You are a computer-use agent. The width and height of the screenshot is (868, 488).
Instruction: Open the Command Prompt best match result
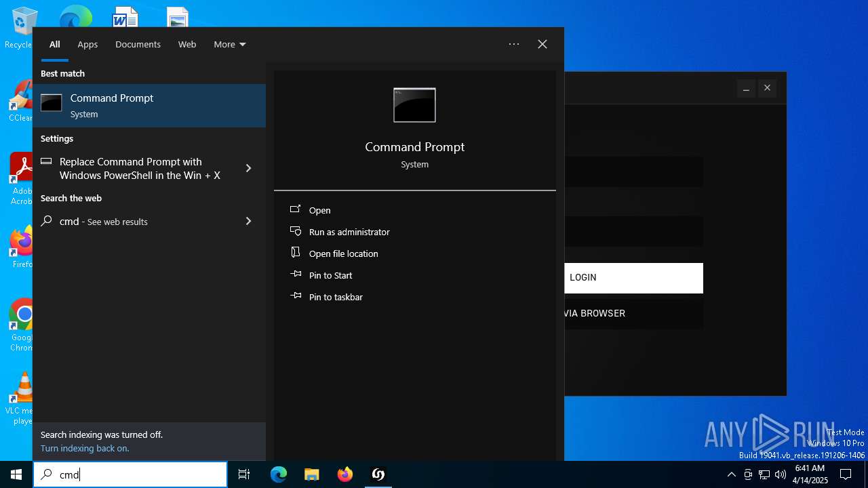149,106
